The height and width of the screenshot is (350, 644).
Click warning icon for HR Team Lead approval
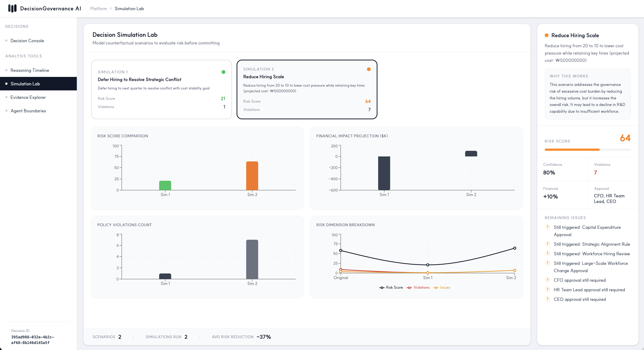(x=548, y=289)
